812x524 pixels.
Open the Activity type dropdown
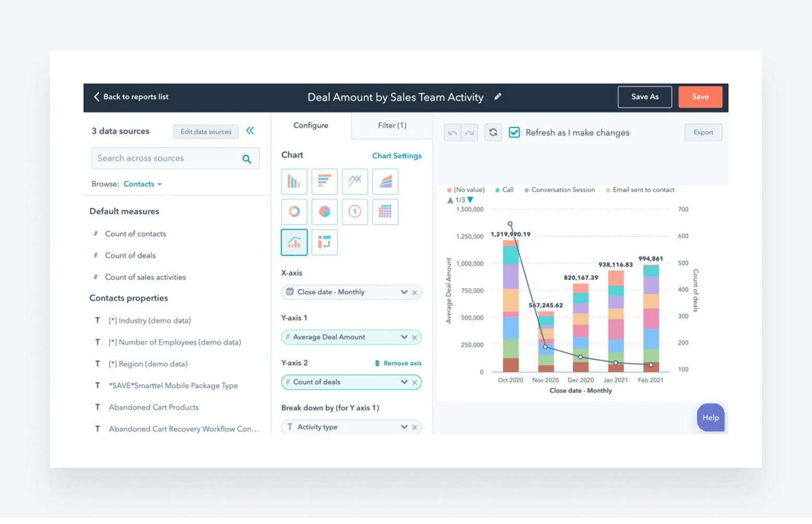[x=404, y=427]
